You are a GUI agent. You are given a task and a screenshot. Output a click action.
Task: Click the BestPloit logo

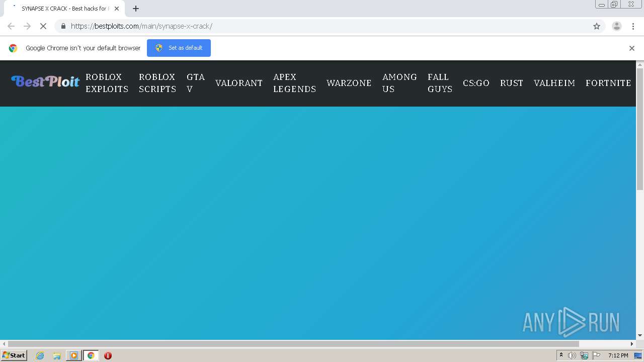[45, 81]
